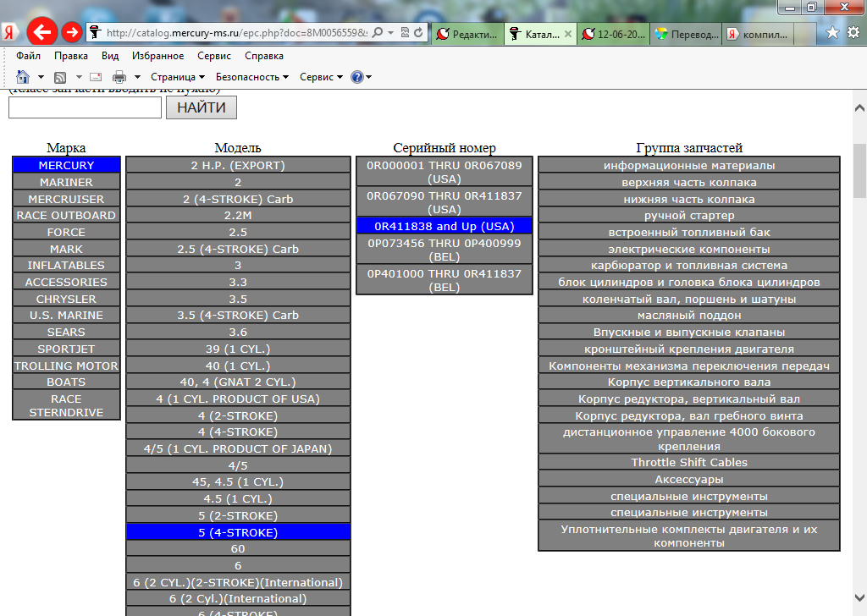This screenshot has height=616, width=867.
Task: Choose serial 0R067090 THRU 0R411837 (USA)
Action: [x=445, y=202]
